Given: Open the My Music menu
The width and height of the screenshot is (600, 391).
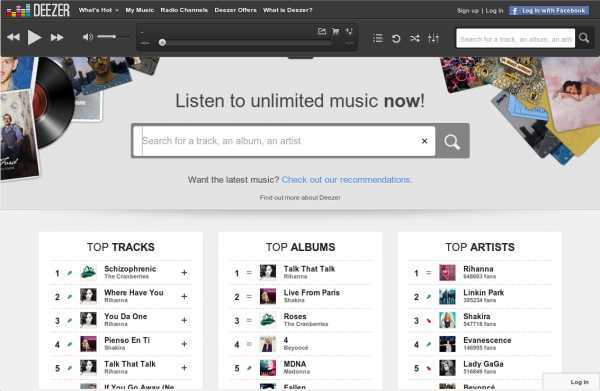Looking at the screenshot, I should click(140, 10).
